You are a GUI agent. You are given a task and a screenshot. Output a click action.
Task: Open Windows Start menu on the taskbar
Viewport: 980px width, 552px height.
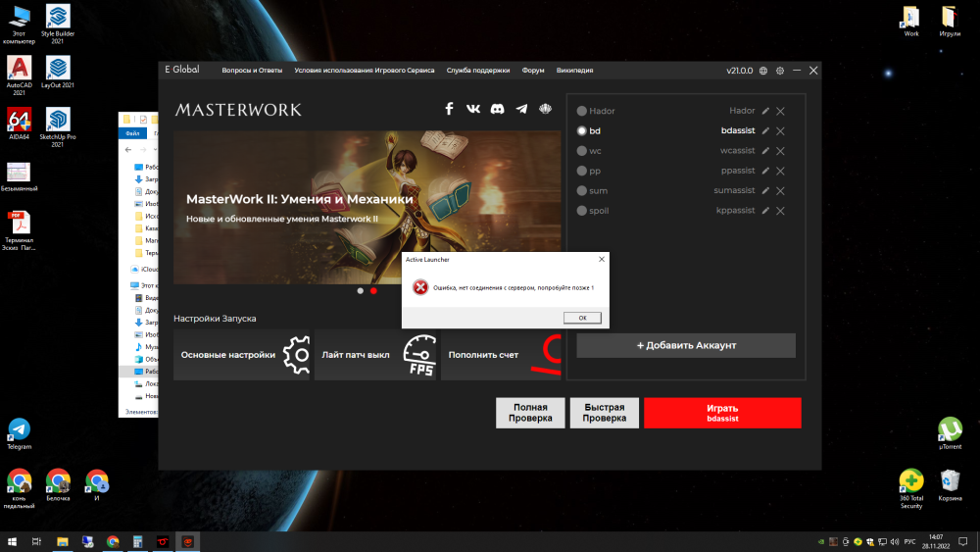[x=12, y=541]
